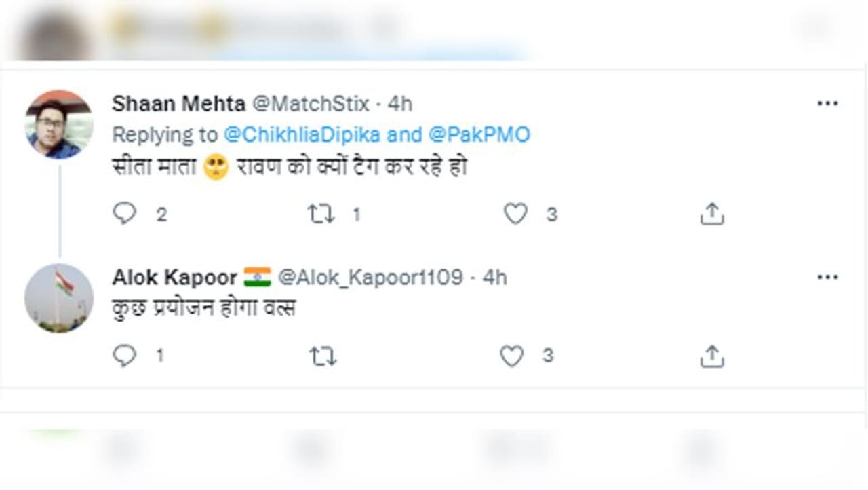Open @MatchStix handle
The width and height of the screenshot is (868, 490).
(311, 104)
